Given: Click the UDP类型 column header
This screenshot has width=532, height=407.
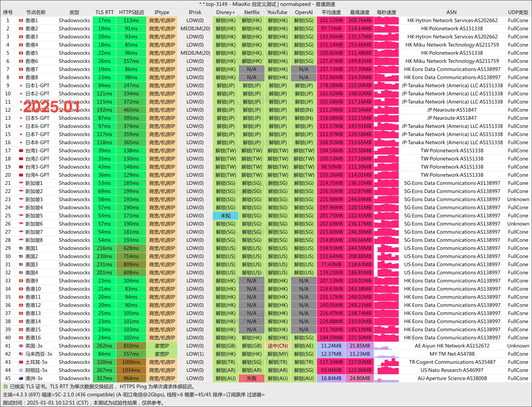Looking at the screenshot, I should 518,12.
